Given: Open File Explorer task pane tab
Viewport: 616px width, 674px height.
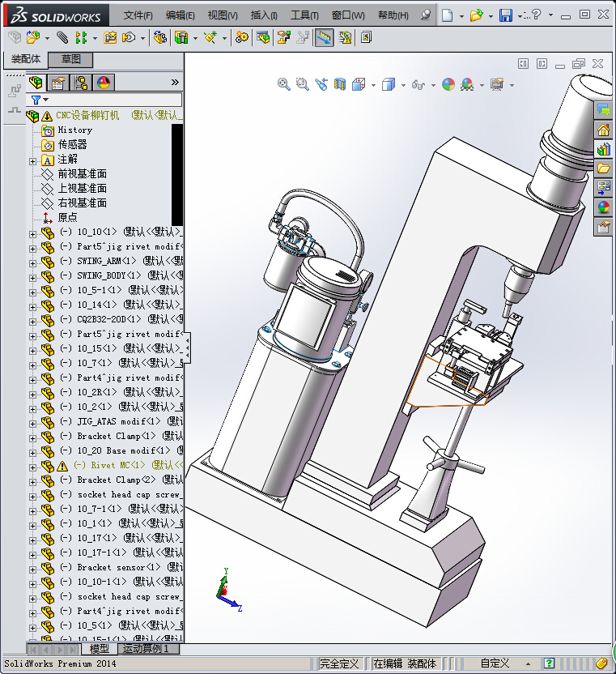Looking at the screenshot, I should tap(604, 168).
